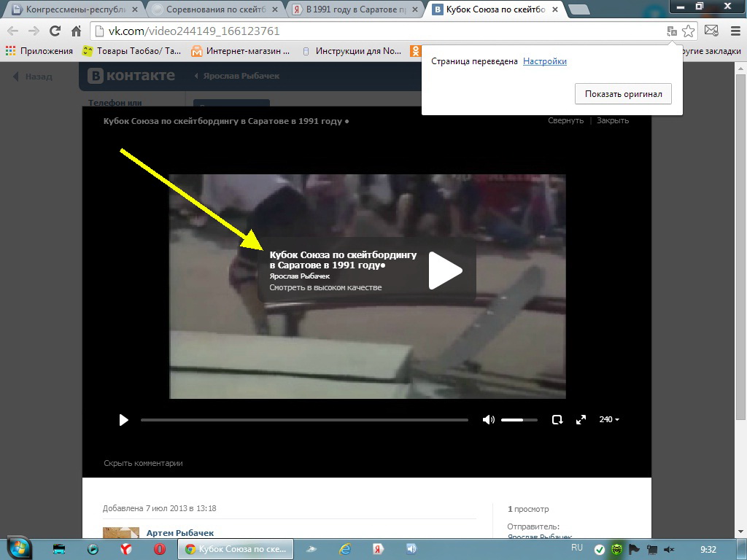Image resolution: width=747 pixels, height=560 pixels.
Task: Open the 240 video quality dropdown
Action: coord(608,420)
